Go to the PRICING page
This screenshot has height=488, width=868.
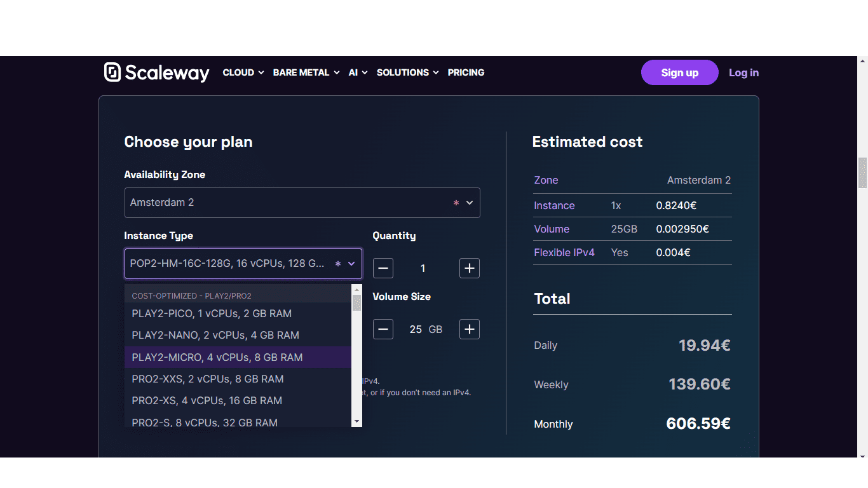[x=466, y=72]
